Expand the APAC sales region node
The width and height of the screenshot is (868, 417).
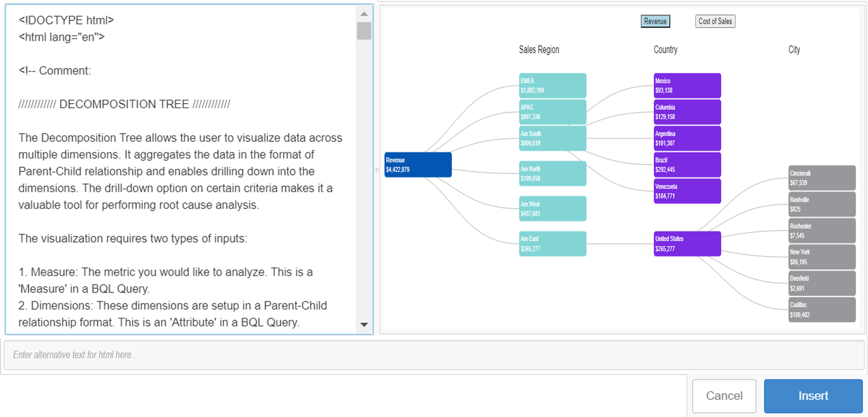[x=553, y=112]
